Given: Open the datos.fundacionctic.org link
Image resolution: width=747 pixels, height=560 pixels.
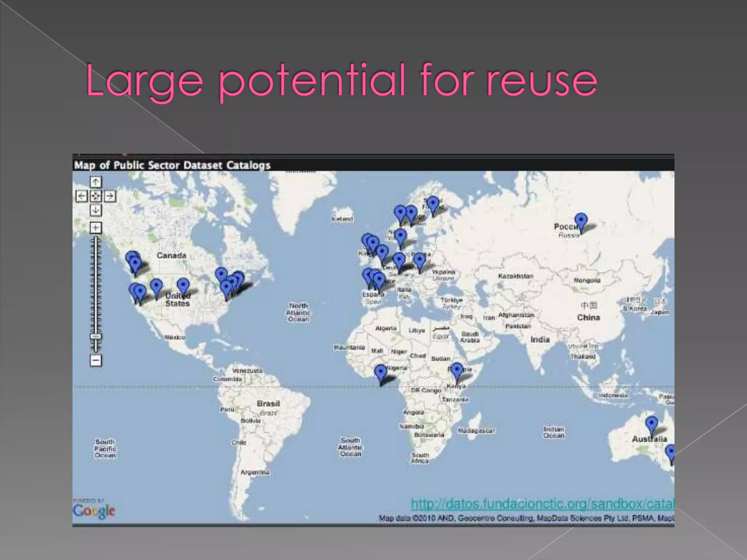Looking at the screenshot, I should coord(542,504).
